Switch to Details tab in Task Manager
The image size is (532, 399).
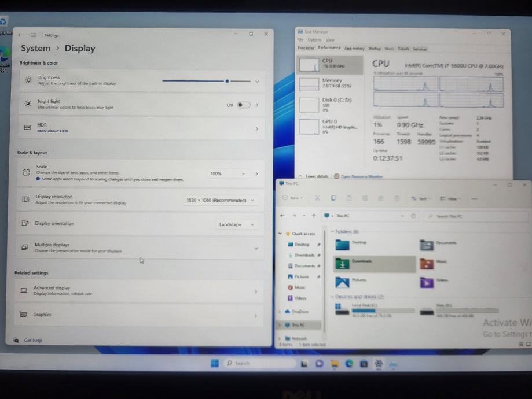[403, 49]
